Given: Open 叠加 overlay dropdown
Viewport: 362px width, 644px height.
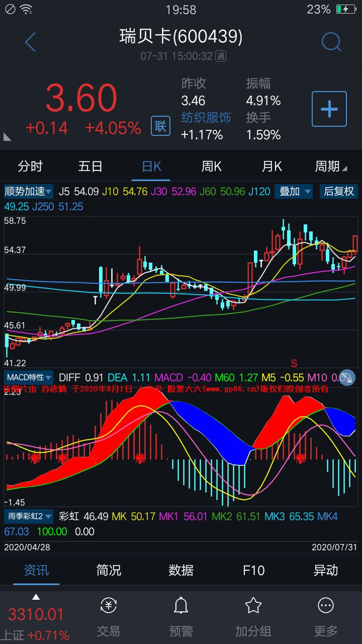Looking at the screenshot, I should pos(294,191).
